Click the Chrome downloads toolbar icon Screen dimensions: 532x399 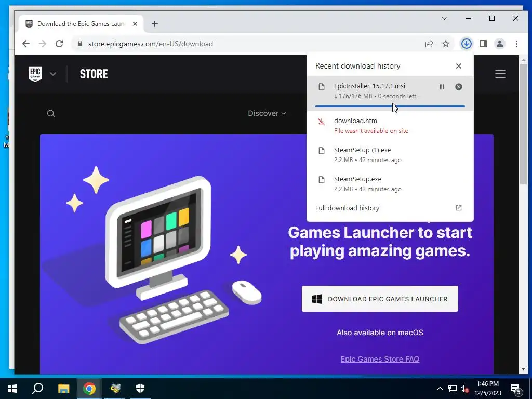pyautogui.click(x=466, y=44)
